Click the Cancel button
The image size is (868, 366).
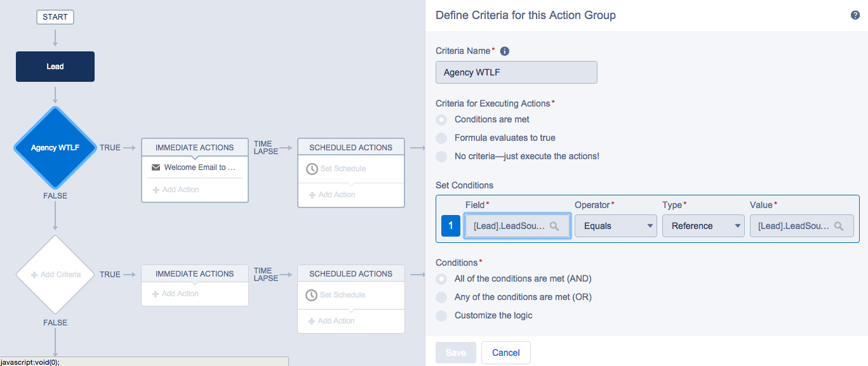click(x=505, y=353)
